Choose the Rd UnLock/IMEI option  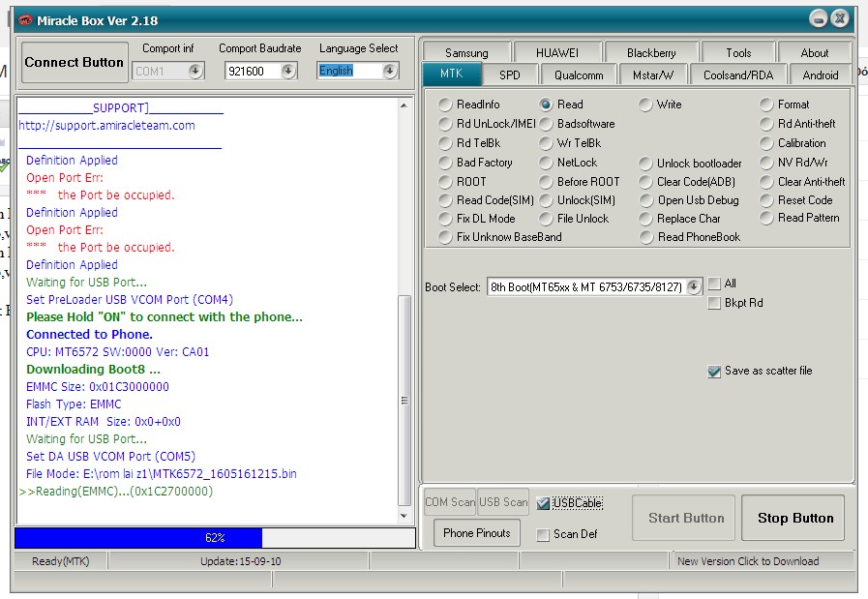(444, 124)
